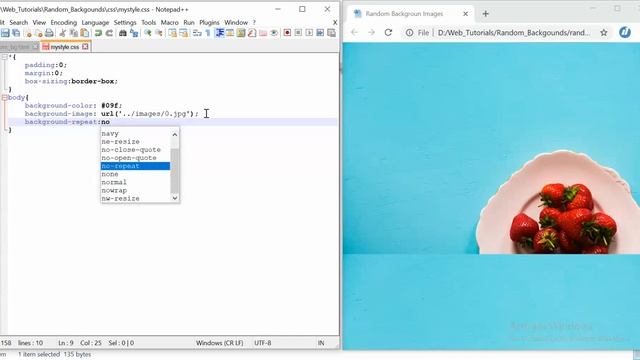
Task: Click the Save icon in Notepad++ toolbar
Action: 5,33
